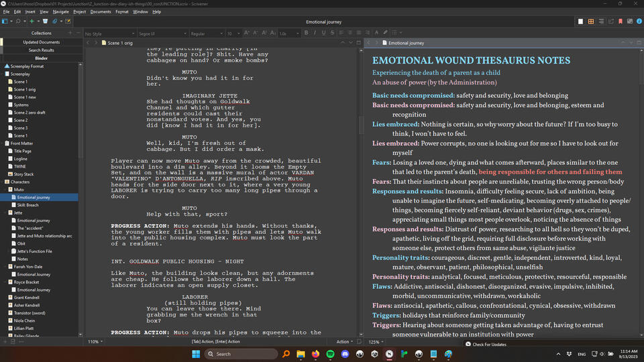Open the 110% zoom dropdown

click(x=95, y=341)
